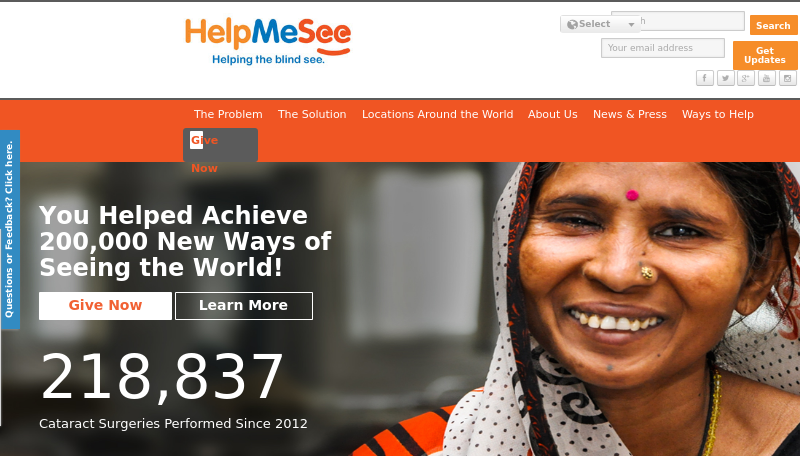Open the Twitter social icon
Viewport: 800px width, 456px height.
pos(726,78)
